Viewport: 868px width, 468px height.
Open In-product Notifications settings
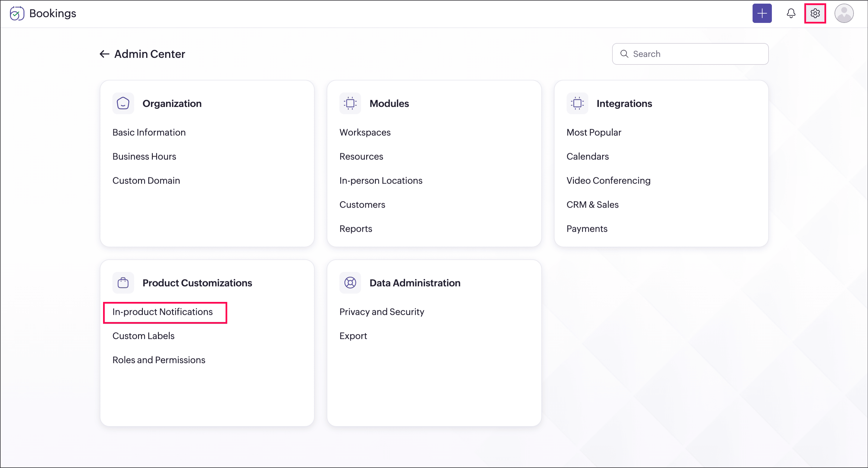coord(162,312)
